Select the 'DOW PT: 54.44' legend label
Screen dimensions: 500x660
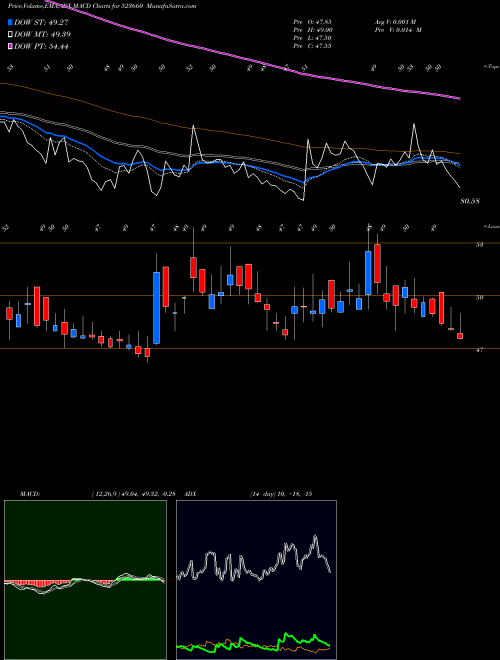(x=41, y=46)
